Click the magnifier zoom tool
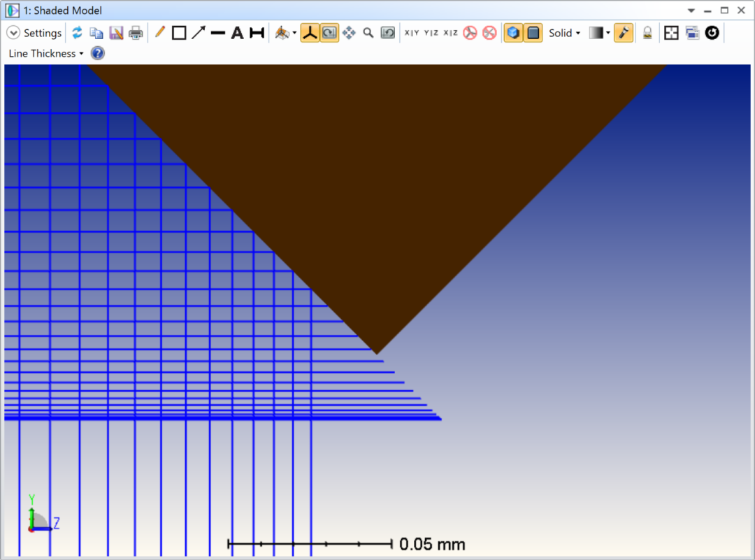The width and height of the screenshot is (755, 560). click(x=368, y=33)
